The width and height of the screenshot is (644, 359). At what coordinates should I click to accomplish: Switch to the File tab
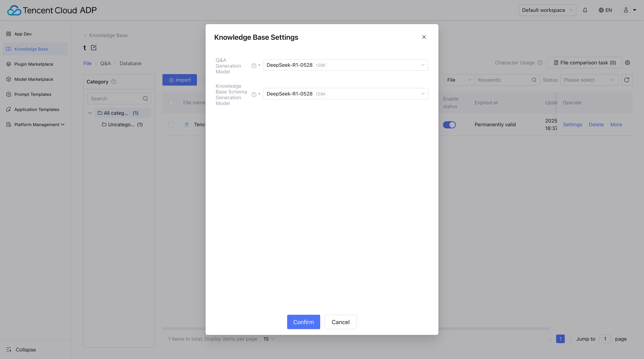tap(88, 63)
